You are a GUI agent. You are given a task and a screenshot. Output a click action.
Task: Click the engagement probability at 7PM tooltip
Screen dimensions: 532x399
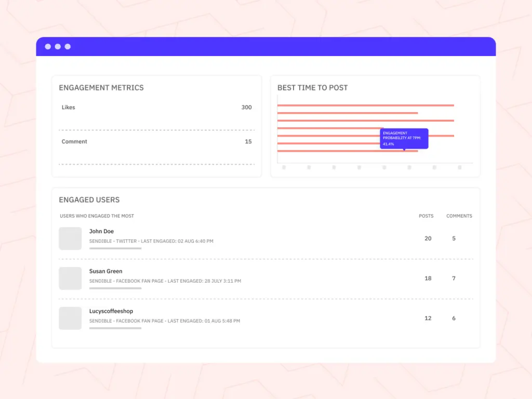tap(404, 139)
